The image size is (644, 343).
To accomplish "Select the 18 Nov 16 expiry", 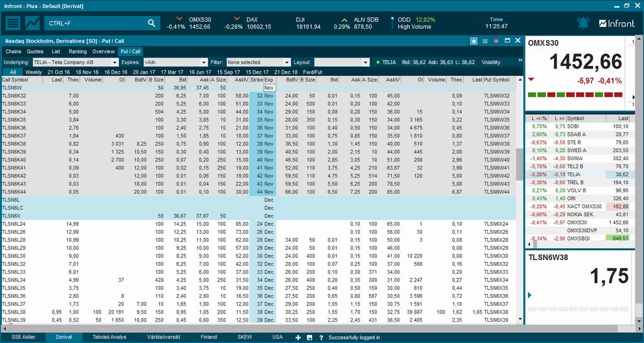I will (x=87, y=72).
